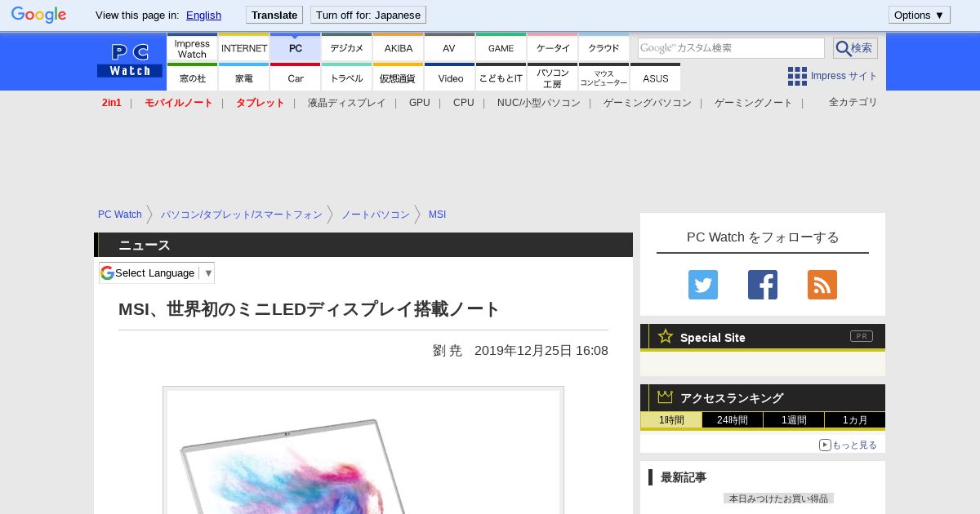This screenshot has height=514, width=980.
Task: Select the 1時間 ranking tab
Action: (671, 420)
